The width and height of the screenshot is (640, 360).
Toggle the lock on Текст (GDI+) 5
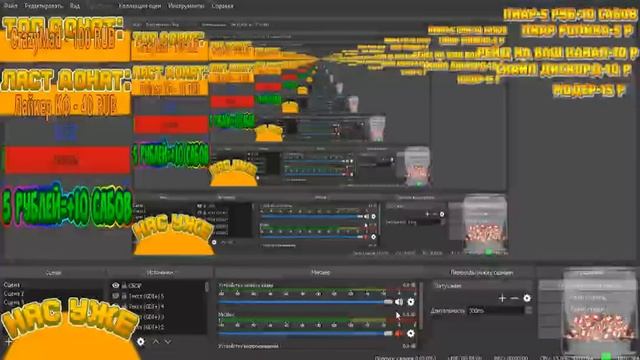(124, 296)
